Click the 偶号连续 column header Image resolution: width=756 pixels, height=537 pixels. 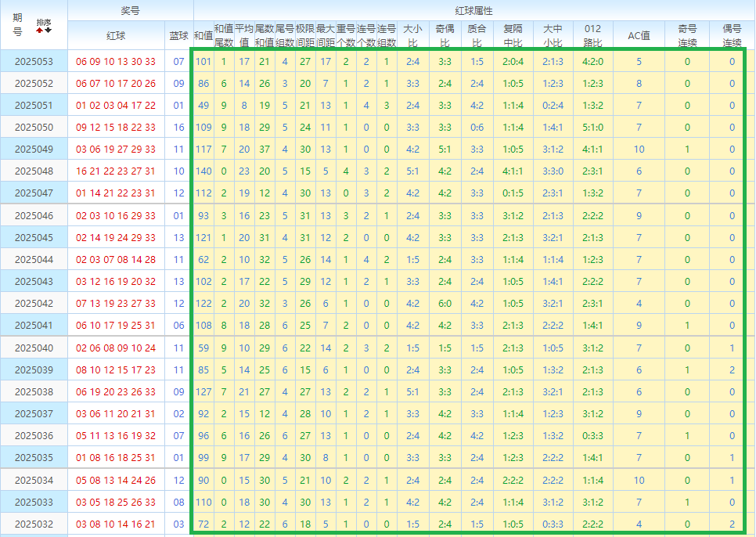[732, 35]
